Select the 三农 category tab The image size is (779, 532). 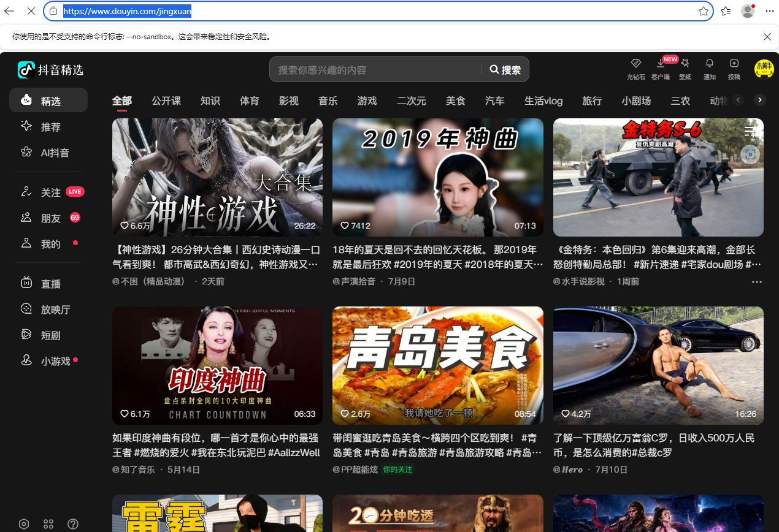point(680,101)
